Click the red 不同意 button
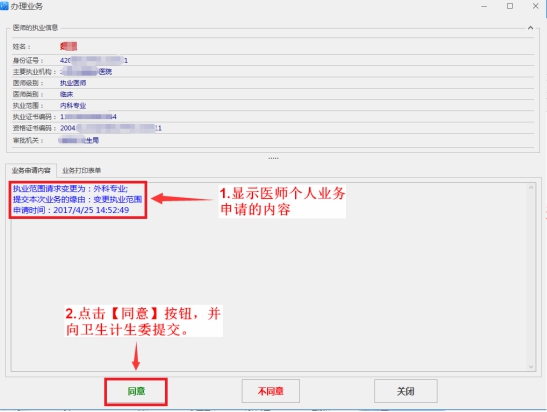This screenshot has width=547, height=412. 271,391
